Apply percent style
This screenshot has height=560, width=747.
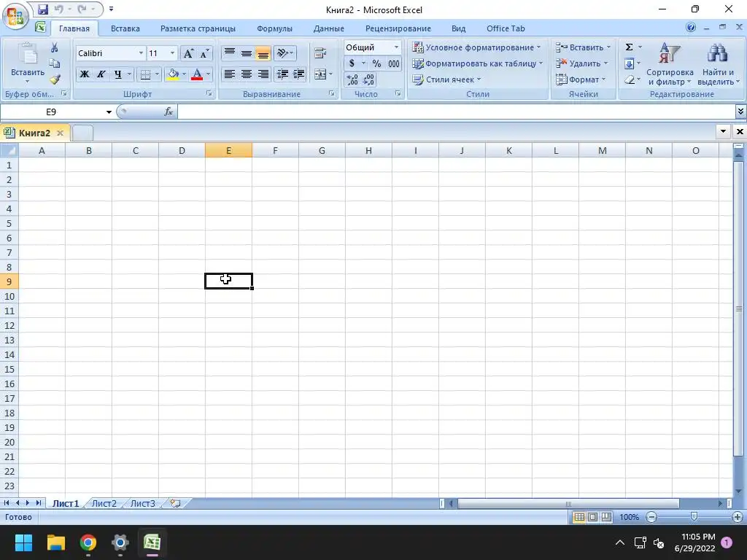(x=377, y=63)
